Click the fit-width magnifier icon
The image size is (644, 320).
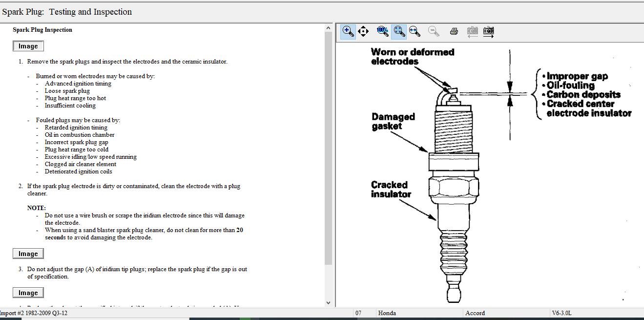[415, 31]
